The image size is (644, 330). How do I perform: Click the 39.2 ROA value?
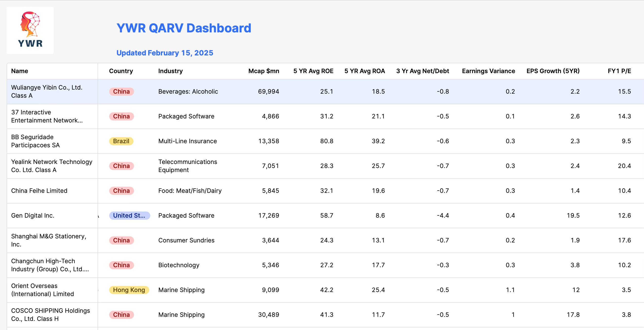(x=378, y=141)
